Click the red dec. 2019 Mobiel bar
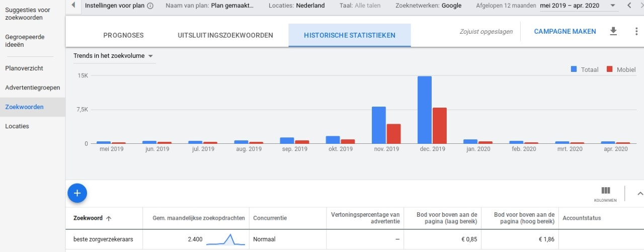The image size is (644, 252). tap(440, 126)
